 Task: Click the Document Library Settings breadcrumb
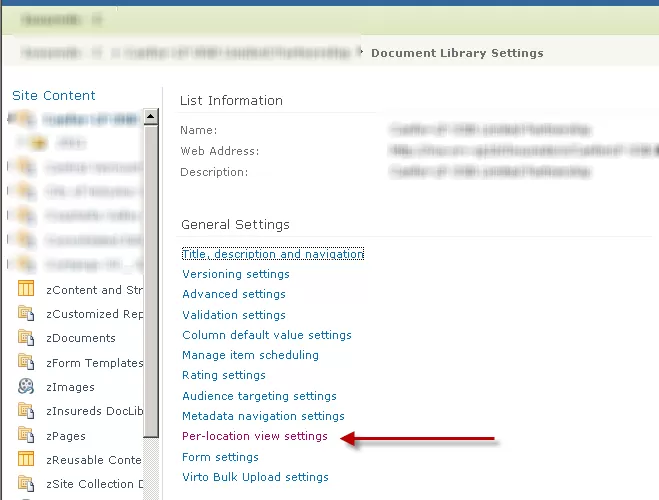coord(457,53)
